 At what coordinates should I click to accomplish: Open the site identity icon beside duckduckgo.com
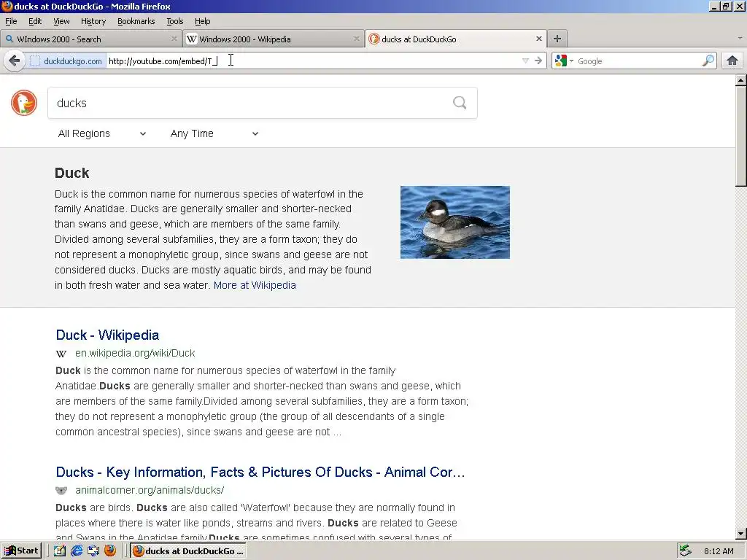[x=35, y=61]
